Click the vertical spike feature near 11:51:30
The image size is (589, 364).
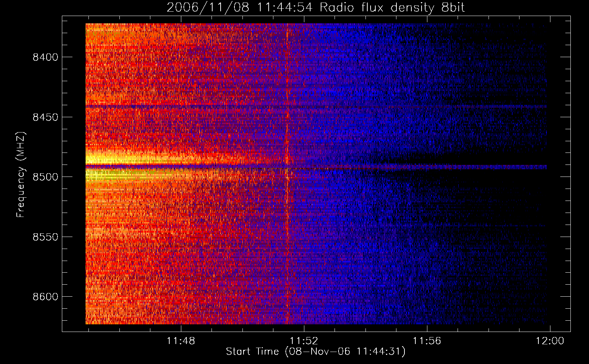click(x=287, y=174)
